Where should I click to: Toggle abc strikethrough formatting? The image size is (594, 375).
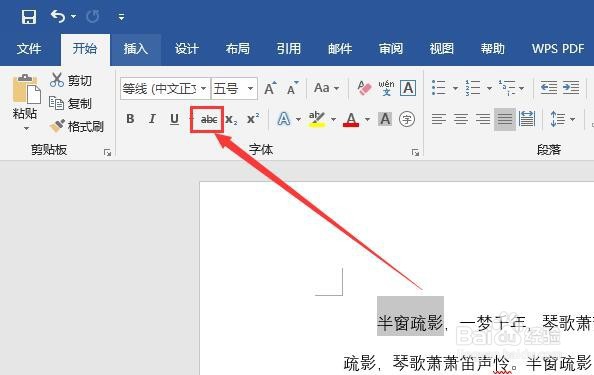click(208, 120)
